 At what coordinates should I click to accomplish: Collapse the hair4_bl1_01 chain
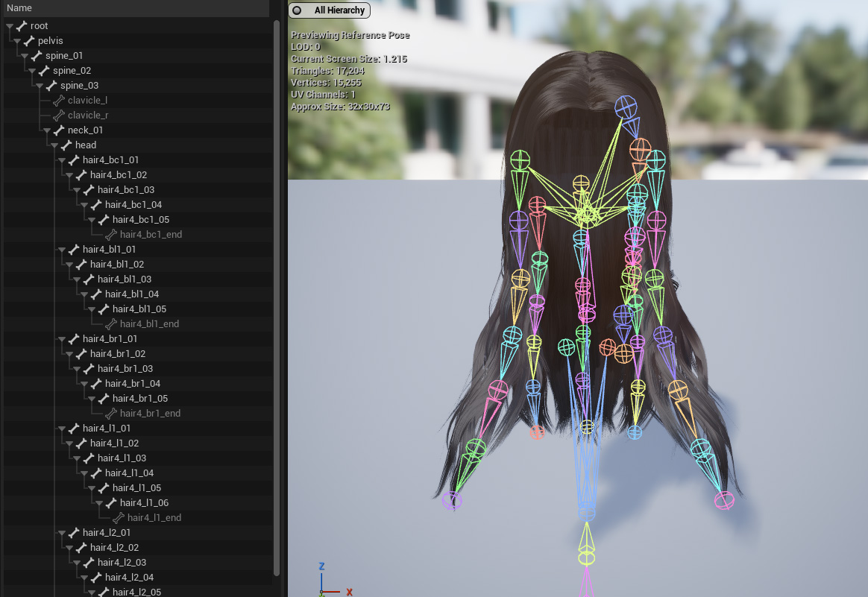pyautogui.click(x=62, y=250)
